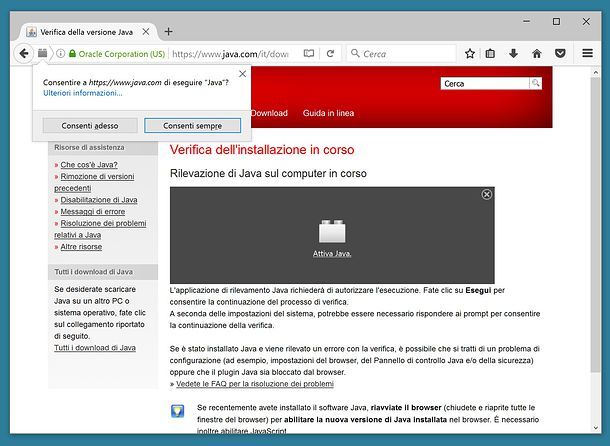Click the java.com site Cerca input

(485, 83)
